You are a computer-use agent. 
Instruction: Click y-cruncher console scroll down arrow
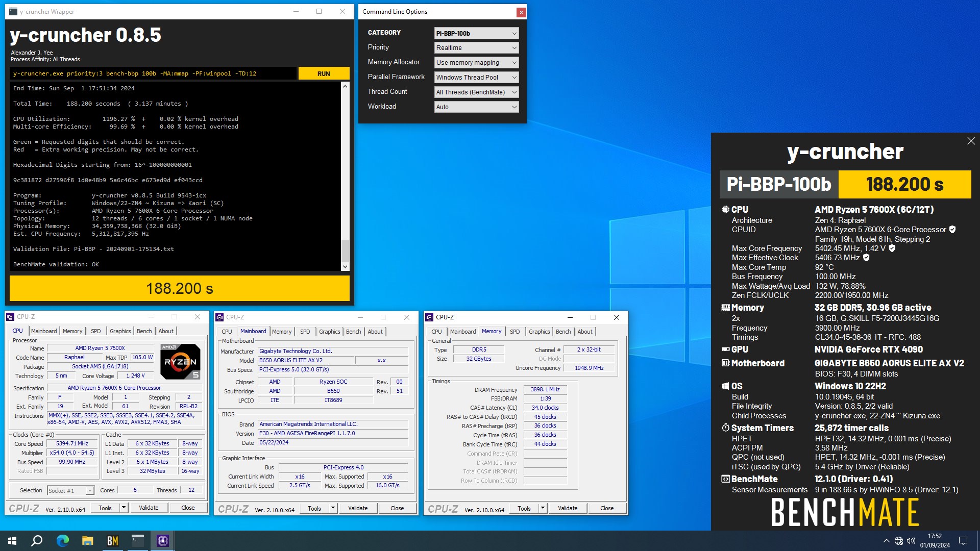pos(345,266)
